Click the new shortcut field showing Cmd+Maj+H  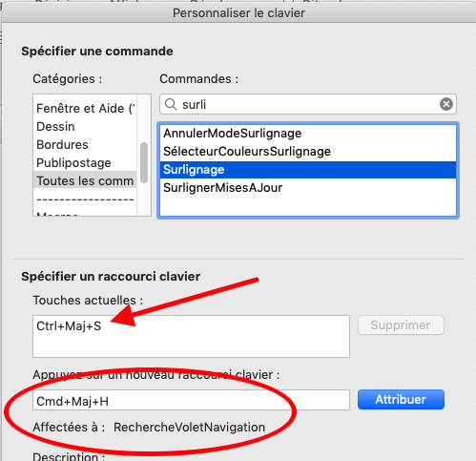[191, 400]
